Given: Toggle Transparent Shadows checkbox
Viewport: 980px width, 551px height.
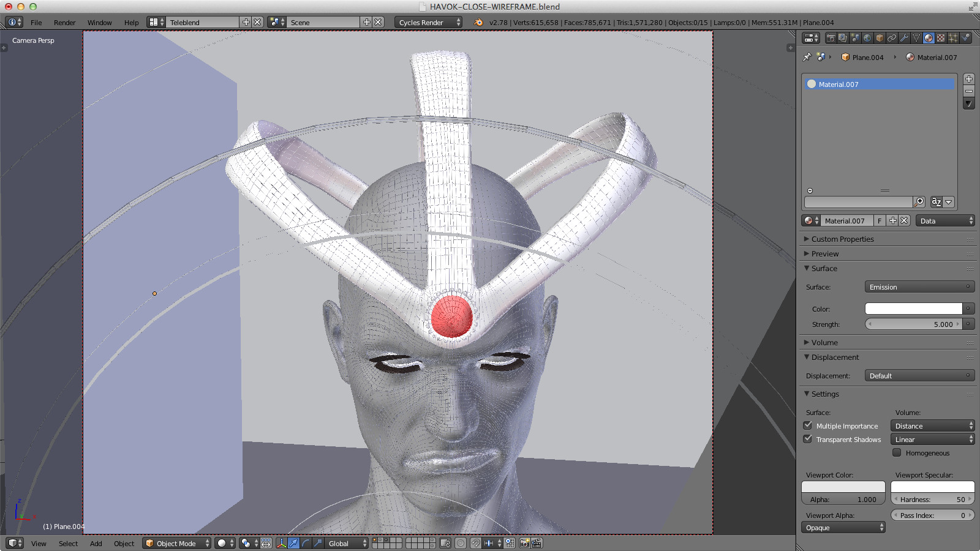Looking at the screenshot, I should click(808, 439).
